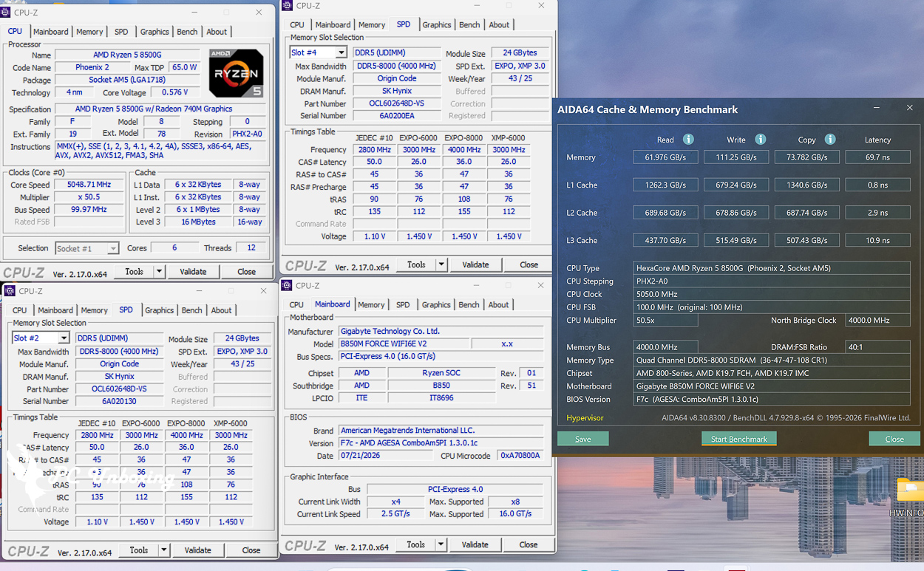Click Validate in the CPU-Z processor window
This screenshot has height=571, width=924.
(193, 272)
